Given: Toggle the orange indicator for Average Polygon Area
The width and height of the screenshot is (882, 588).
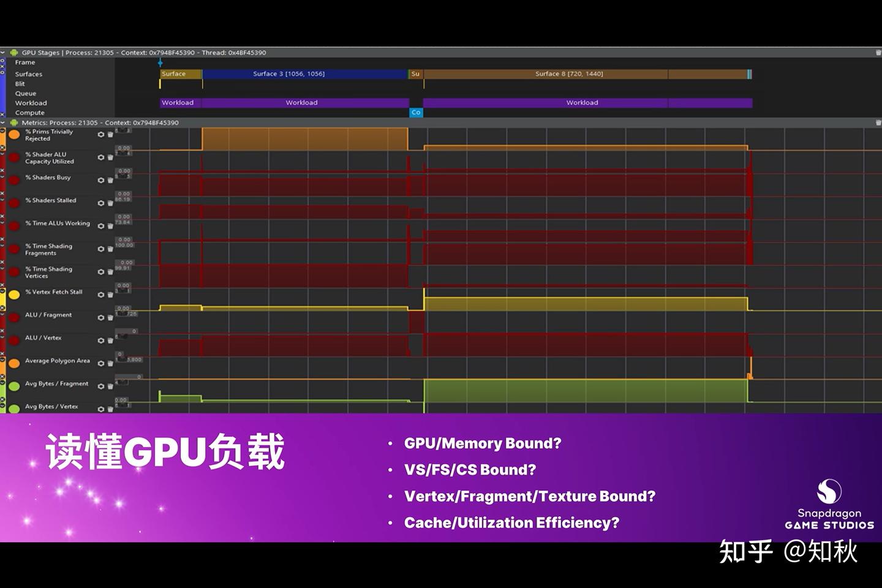Looking at the screenshot, I should point(15,363).
